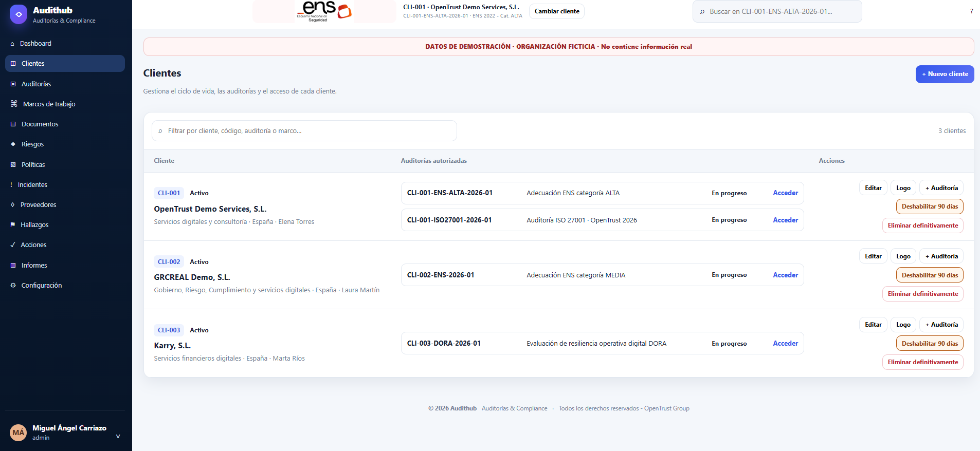The height and width of the screenshot is (451, 980).
Task: Click the Dashboard home icon in sidebar
Action: click(12, 44)
